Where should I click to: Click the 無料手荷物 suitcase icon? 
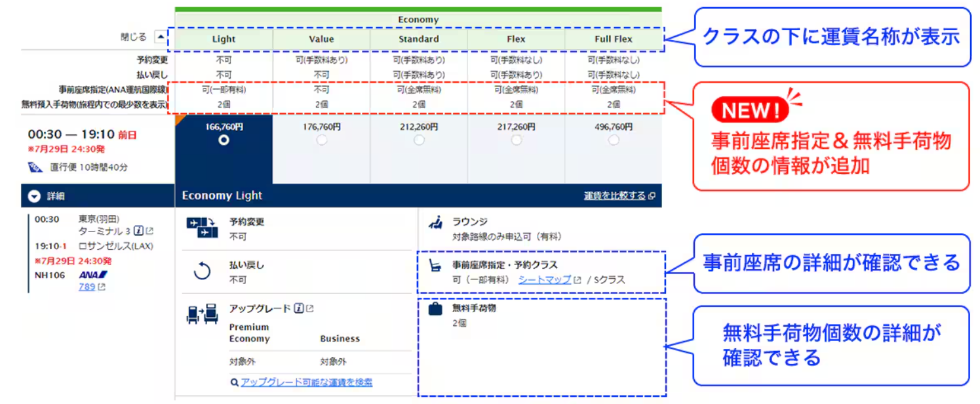tap(435, 308)
